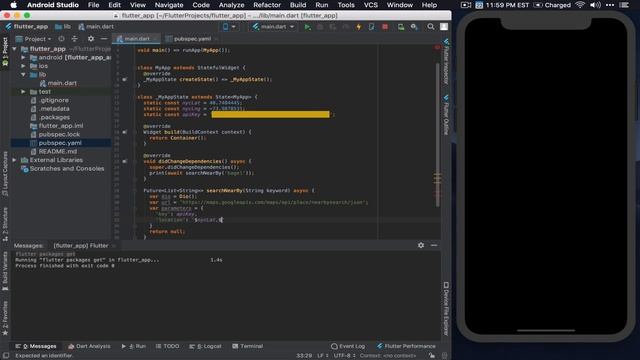Click the attach debugger phone icon
Image resolution: width=640 pixels, height=360 pixels.
pos(371,27)
